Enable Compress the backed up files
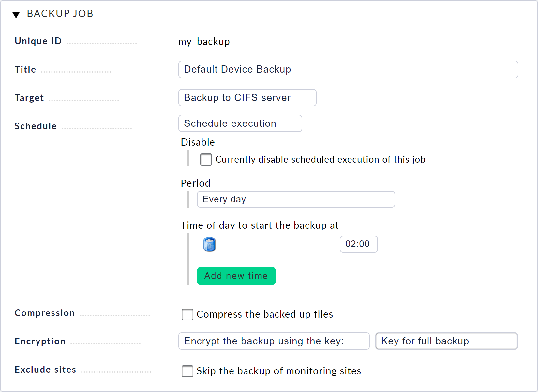This screenshot has height=392, width=538. point(187,314)
